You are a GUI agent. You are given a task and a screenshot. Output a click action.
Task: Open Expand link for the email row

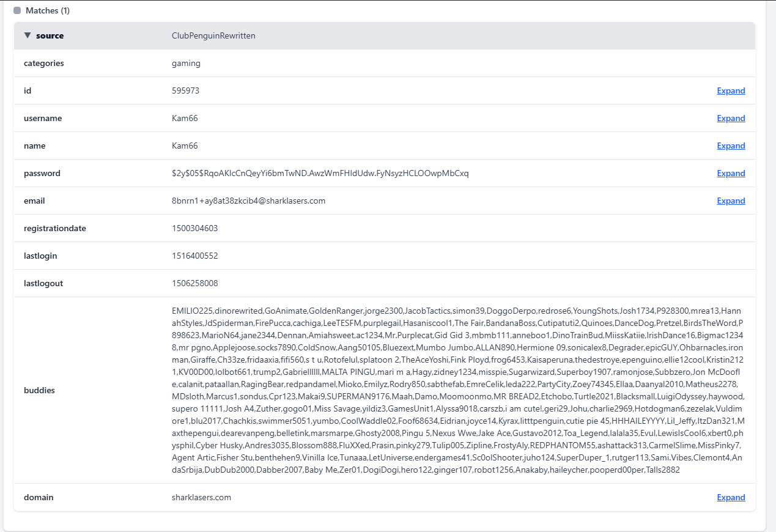(x=731, y=201)
